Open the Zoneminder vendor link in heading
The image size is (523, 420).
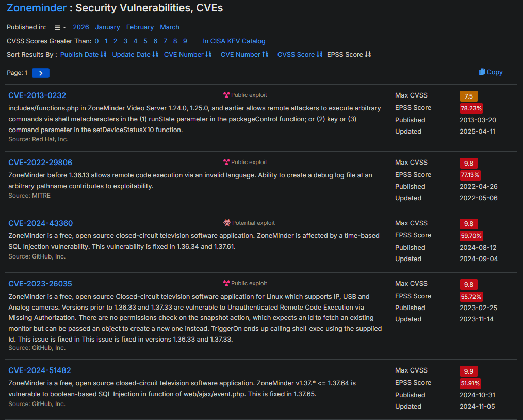tap(36, 8)
